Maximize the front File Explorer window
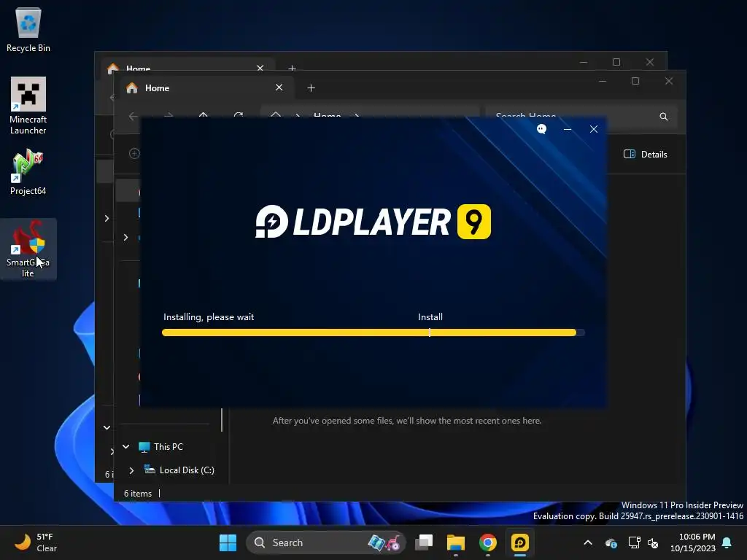 click(635, 81)
